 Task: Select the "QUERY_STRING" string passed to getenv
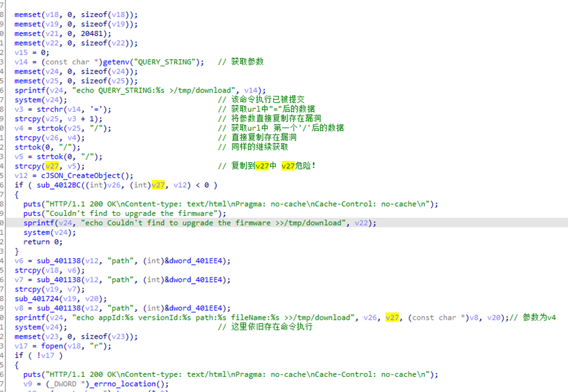(x=165, y=62)
